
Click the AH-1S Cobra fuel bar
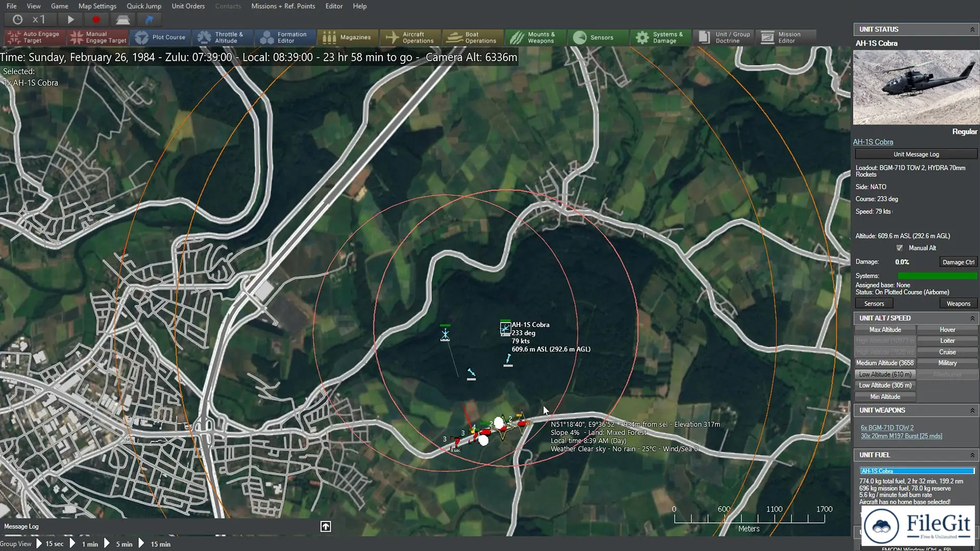[917, 471]
